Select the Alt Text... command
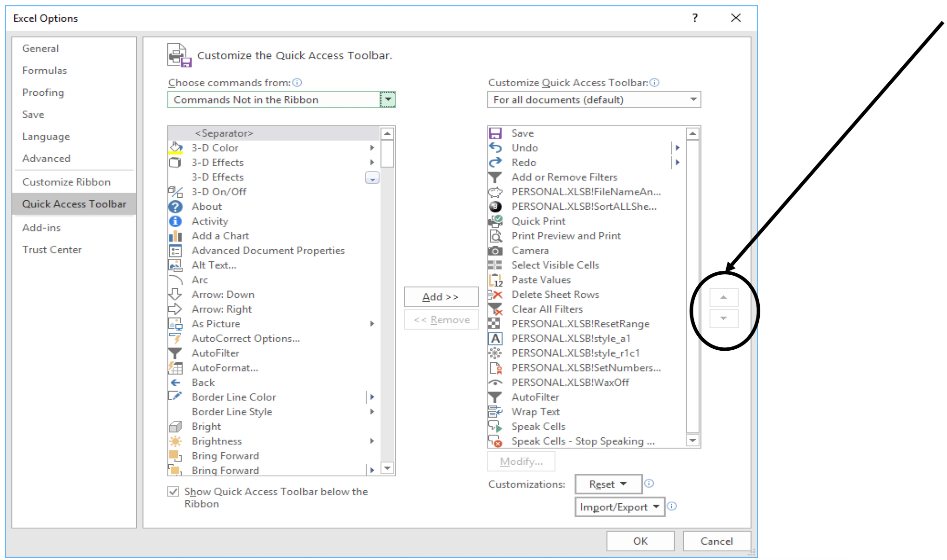The height and width of the screenshot is (560, 947). [x=274, y=265]
